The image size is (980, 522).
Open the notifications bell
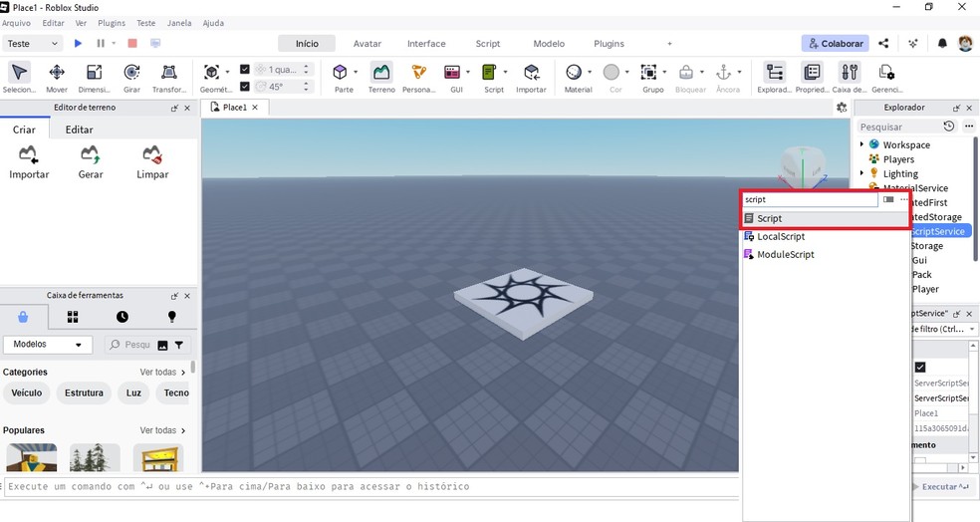(942, 44)
